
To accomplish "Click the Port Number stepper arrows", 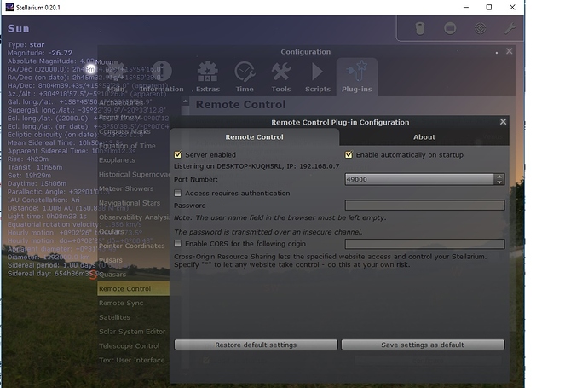I will click(499, 179).
